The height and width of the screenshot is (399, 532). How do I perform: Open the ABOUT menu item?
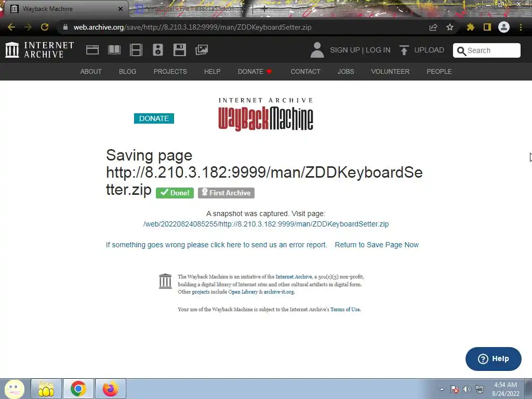91,72
